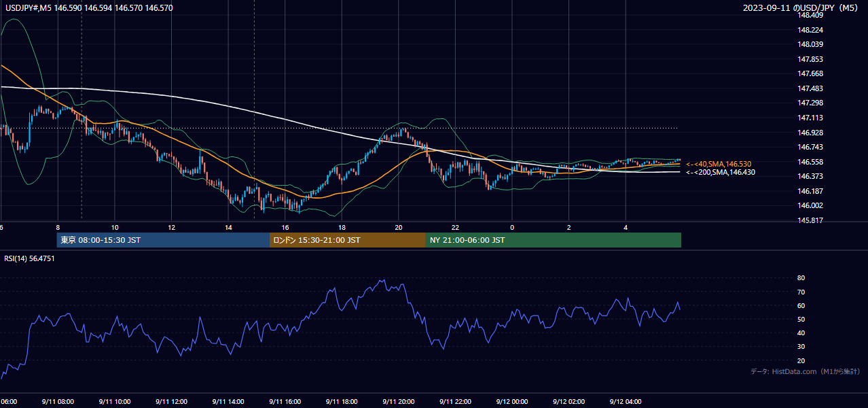The height and width of the screenshot is (408, 868).
Task: Click price level 147.668 on the price scale
Action: coord(811,73)
